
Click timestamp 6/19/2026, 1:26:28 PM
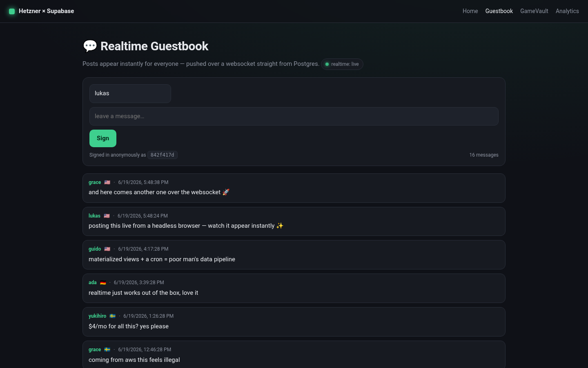(x=149, y=316)
